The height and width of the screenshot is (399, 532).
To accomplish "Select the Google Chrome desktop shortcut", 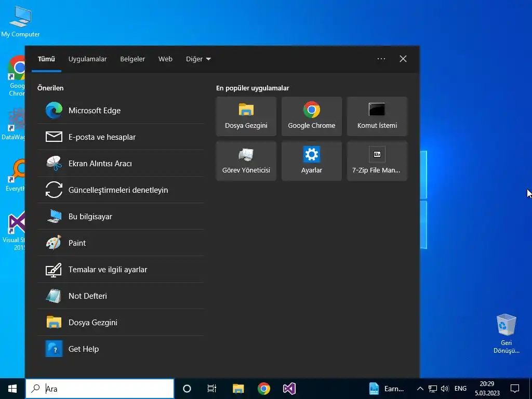I will (x=16, y=76).
